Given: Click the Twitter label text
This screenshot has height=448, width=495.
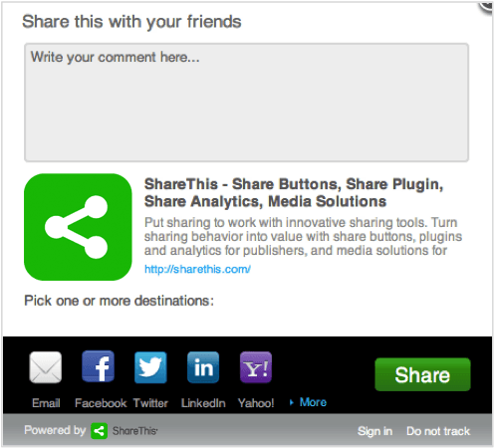Looking at the screenshot, I should (150, 403).
